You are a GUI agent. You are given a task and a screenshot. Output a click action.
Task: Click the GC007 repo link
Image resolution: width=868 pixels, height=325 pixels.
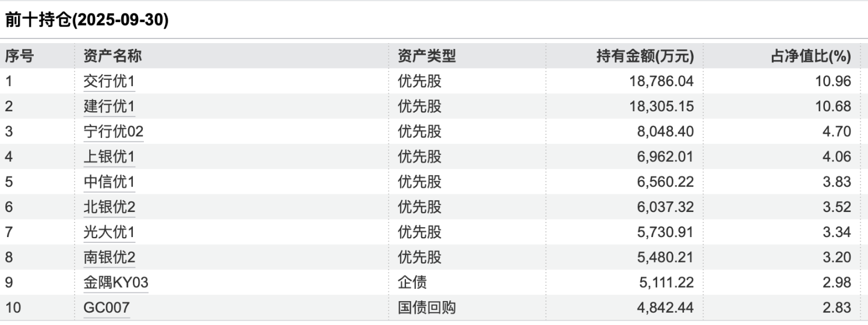[x=107, y=308]
